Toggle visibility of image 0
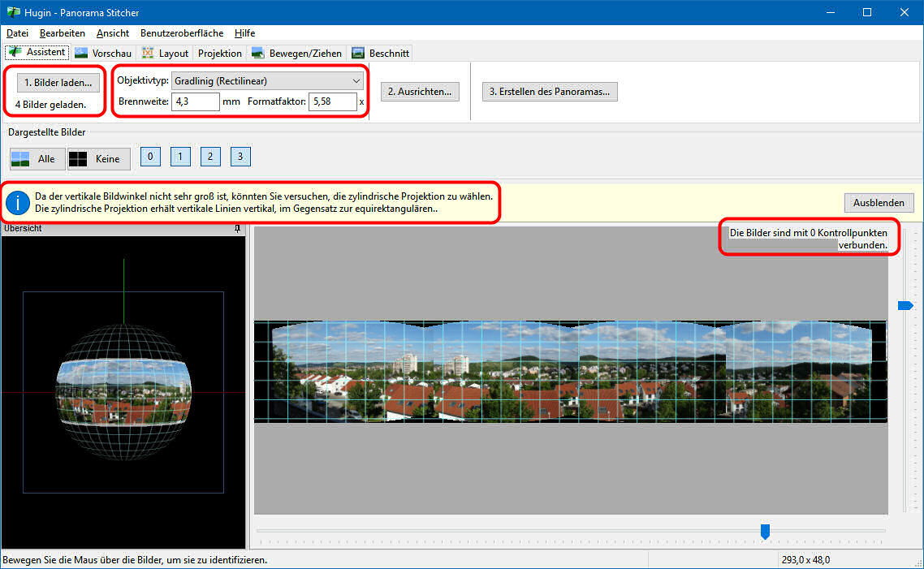Viewport: 924px width, 569px height. [150, 157]
